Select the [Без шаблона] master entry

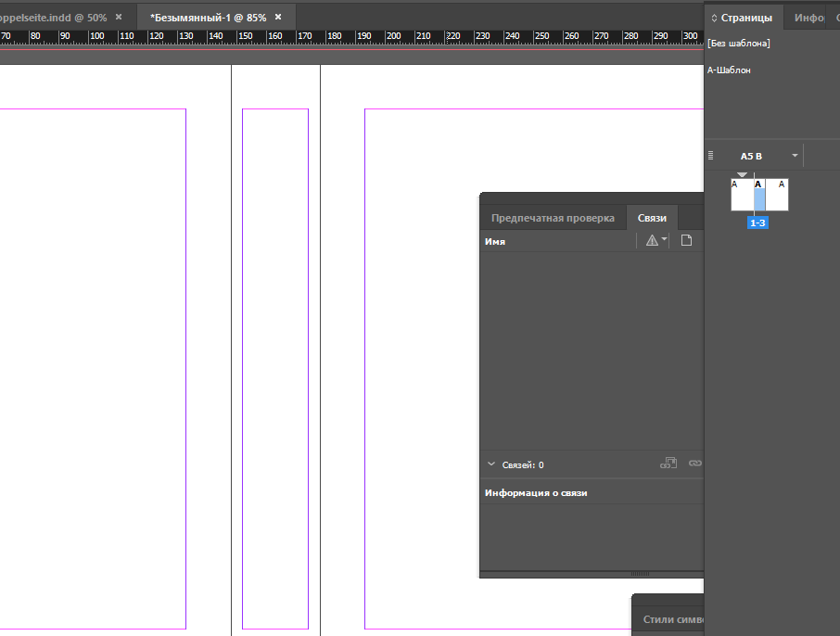click(739, 44)
